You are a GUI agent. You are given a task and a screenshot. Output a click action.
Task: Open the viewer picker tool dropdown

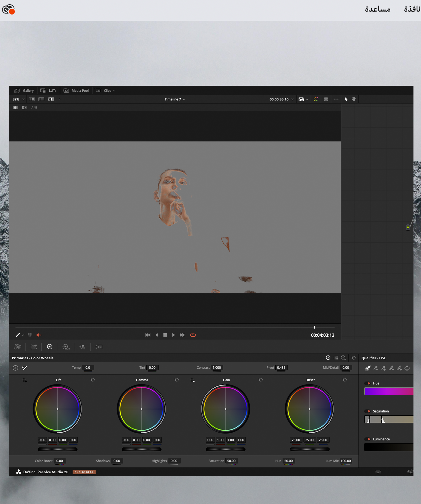point(23,335)
